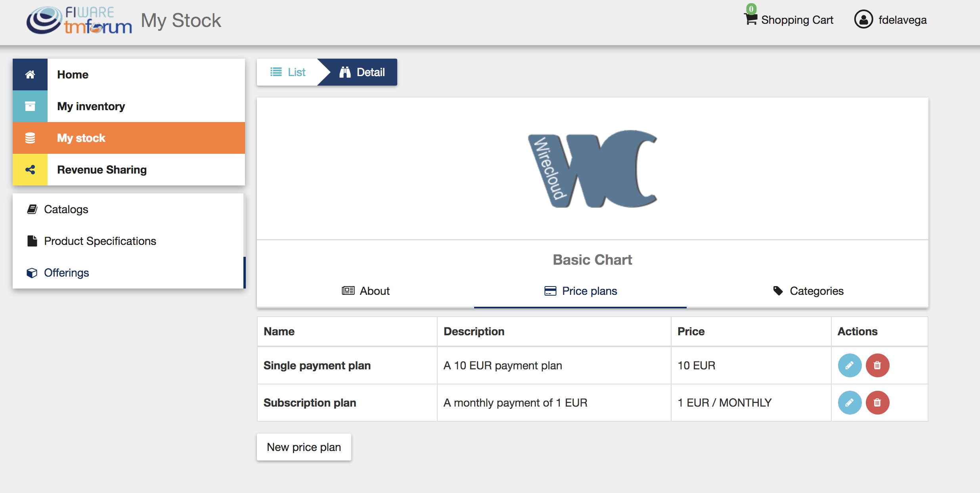Click the Wirecloud product image
This screenshot has height=493, width=980.
click(592, 169)
